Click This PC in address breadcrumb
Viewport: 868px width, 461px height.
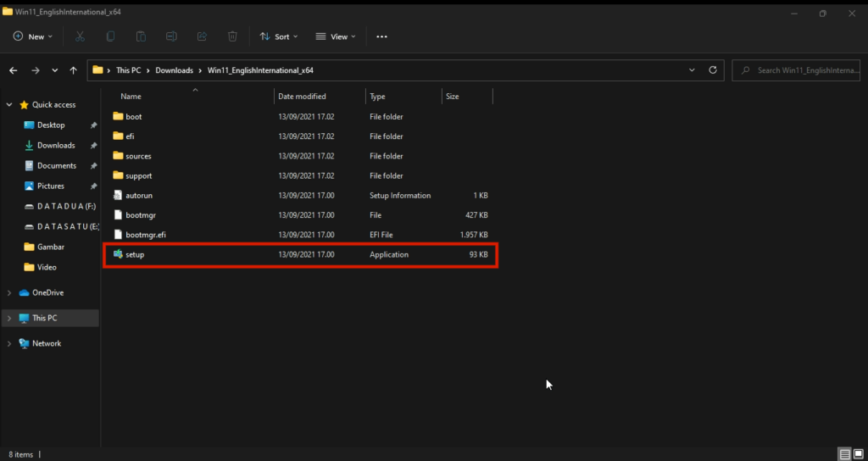coord(129,70)
